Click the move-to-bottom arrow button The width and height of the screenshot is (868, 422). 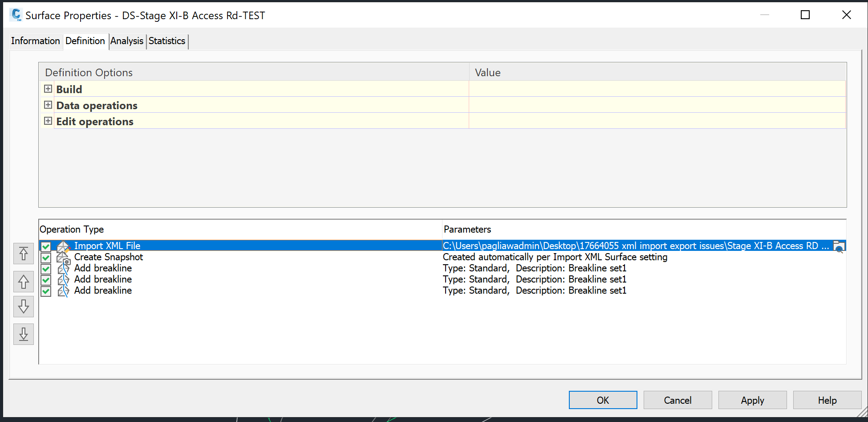[24, 334]
